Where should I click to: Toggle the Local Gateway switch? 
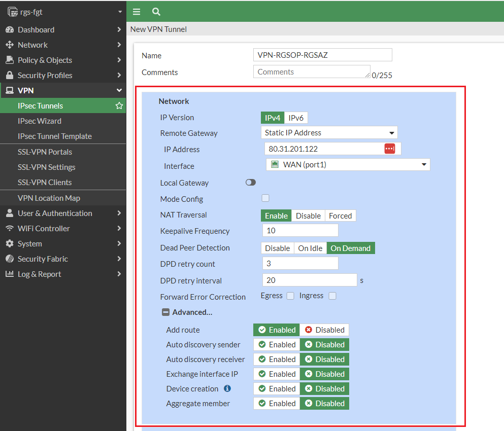pos(250,183)
